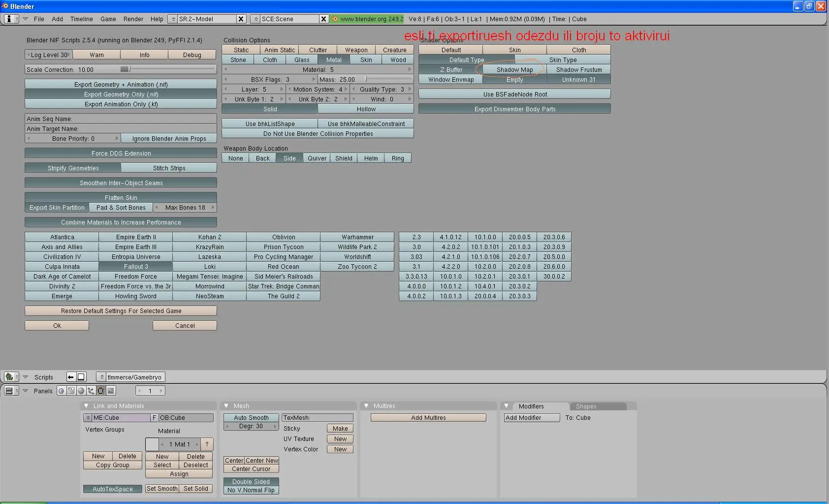
Task: Select the Fallout 3 game preset
Action: point(135,266)
